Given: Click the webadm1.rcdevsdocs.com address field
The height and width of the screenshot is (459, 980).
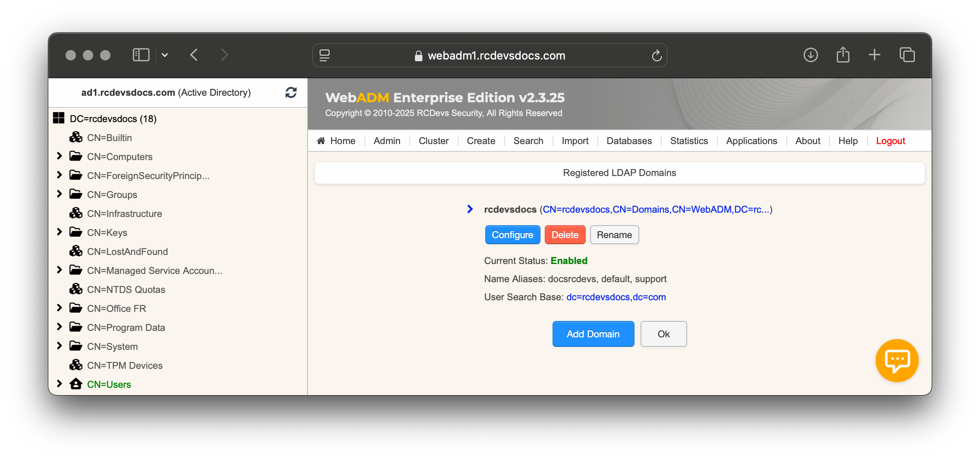Looking at the screenshot, I should click(496, 56).
